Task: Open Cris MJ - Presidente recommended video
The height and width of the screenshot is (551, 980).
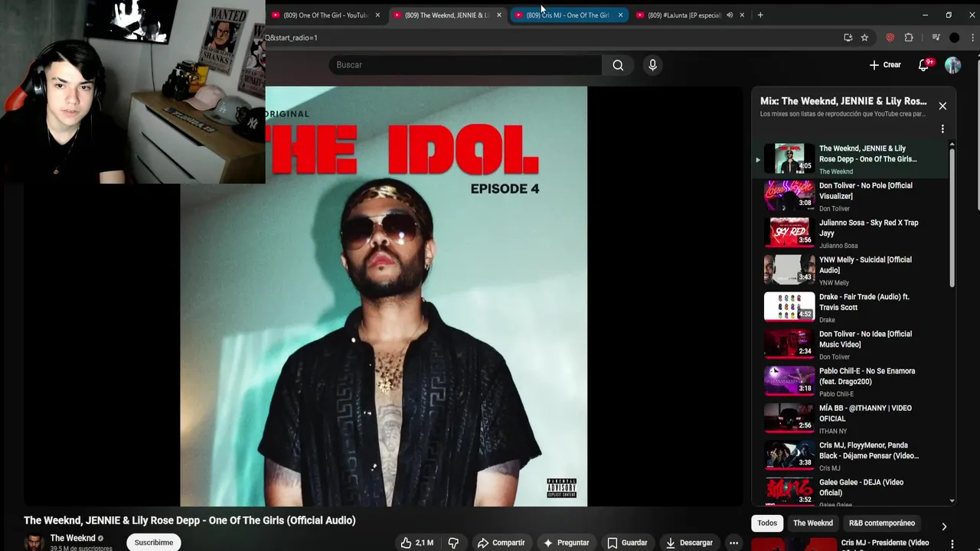Action: (x=885, y=543)
